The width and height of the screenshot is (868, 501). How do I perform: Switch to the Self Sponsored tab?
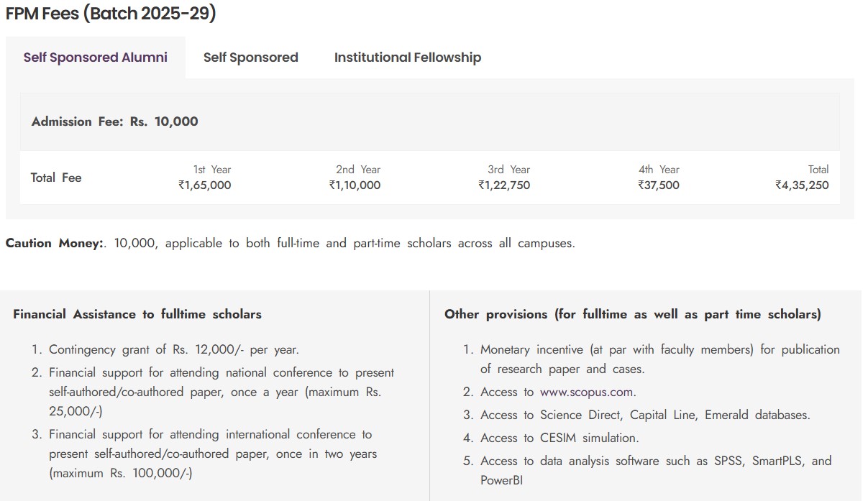pos(250,58)
